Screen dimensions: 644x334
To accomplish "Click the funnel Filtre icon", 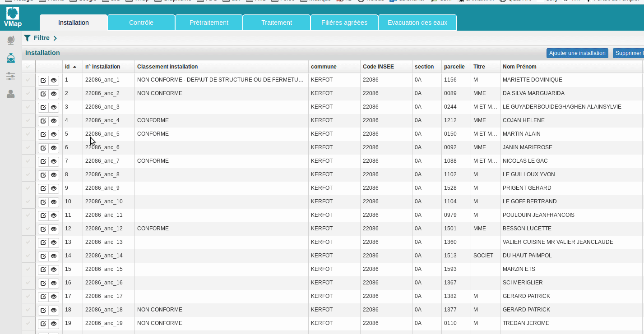I will coord(28,38).
